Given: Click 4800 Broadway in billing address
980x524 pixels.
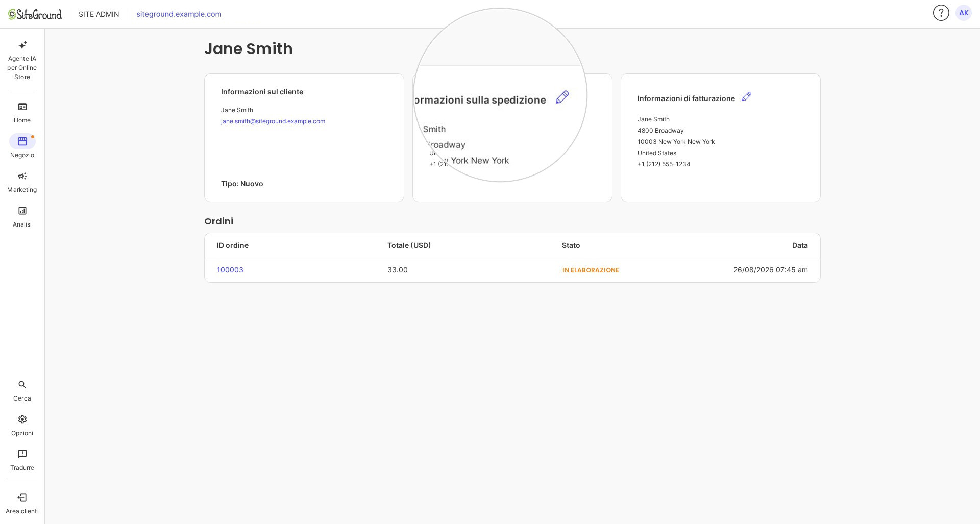Looking at the screenshot, I should [660, 131].
